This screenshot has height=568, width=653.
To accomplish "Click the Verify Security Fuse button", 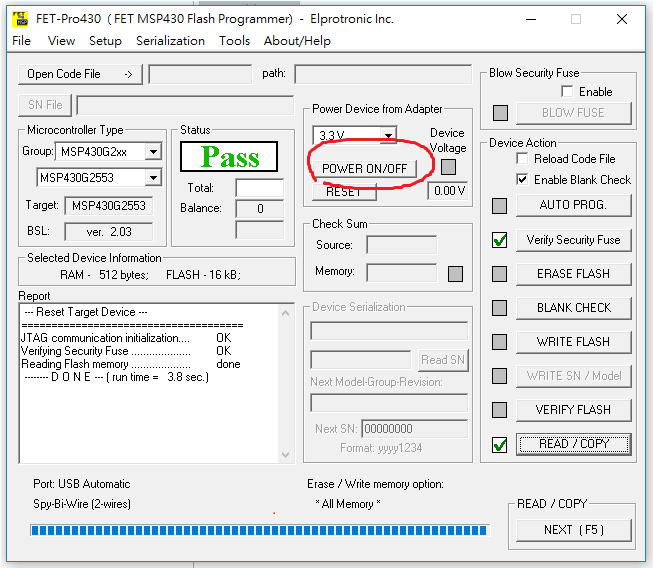I will coord(573,240).
